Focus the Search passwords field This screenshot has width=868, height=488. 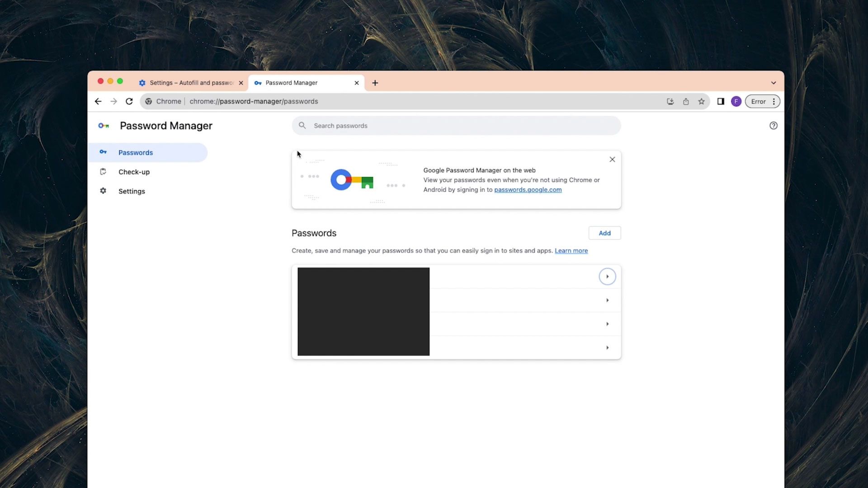tap(456, 126)
